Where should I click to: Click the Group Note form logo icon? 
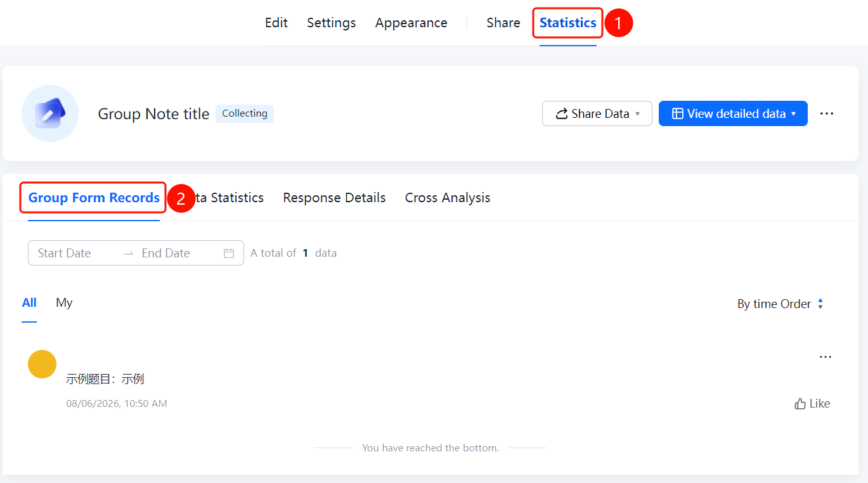(50, 113)
